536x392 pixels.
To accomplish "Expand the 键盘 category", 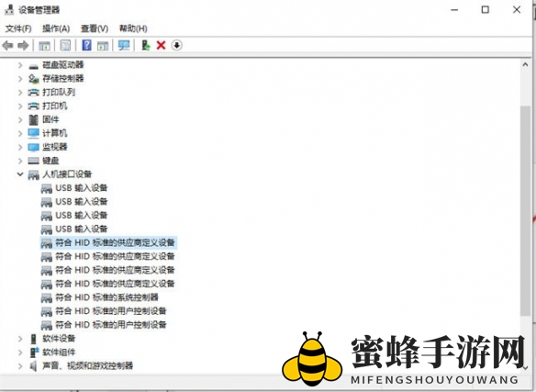I will pos(20,161).
